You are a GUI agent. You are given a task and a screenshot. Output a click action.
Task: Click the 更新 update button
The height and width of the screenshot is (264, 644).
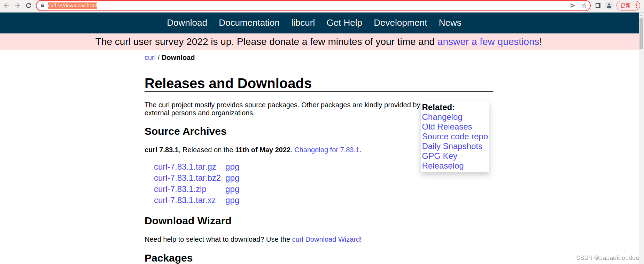[x=628, y=6]
